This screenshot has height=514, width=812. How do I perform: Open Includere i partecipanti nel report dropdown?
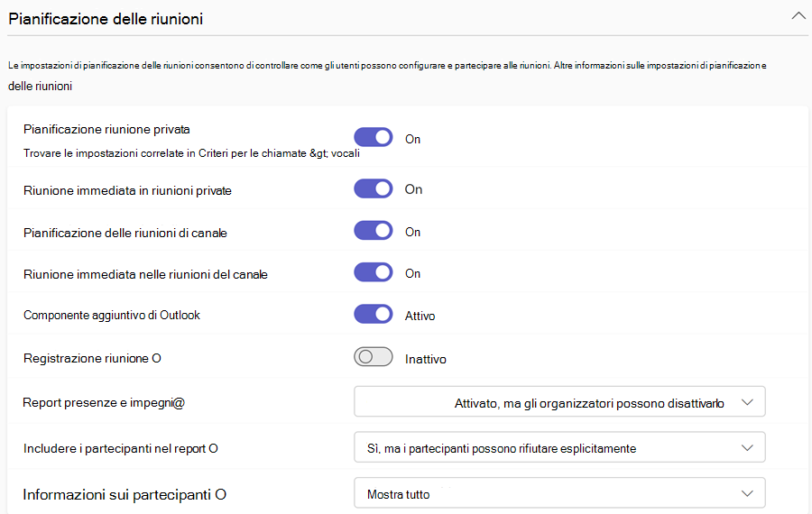[559, 447]
